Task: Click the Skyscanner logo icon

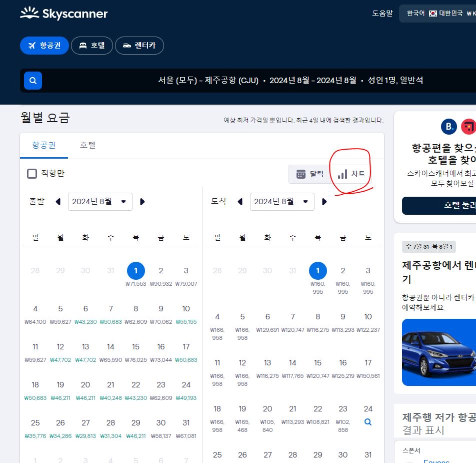Action: tap(29, 14)
